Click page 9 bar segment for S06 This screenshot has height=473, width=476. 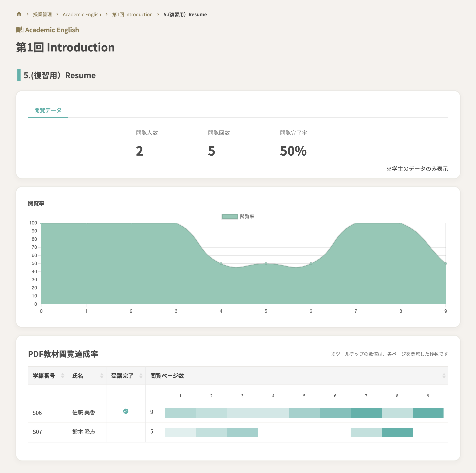click(x=428, y=413)
